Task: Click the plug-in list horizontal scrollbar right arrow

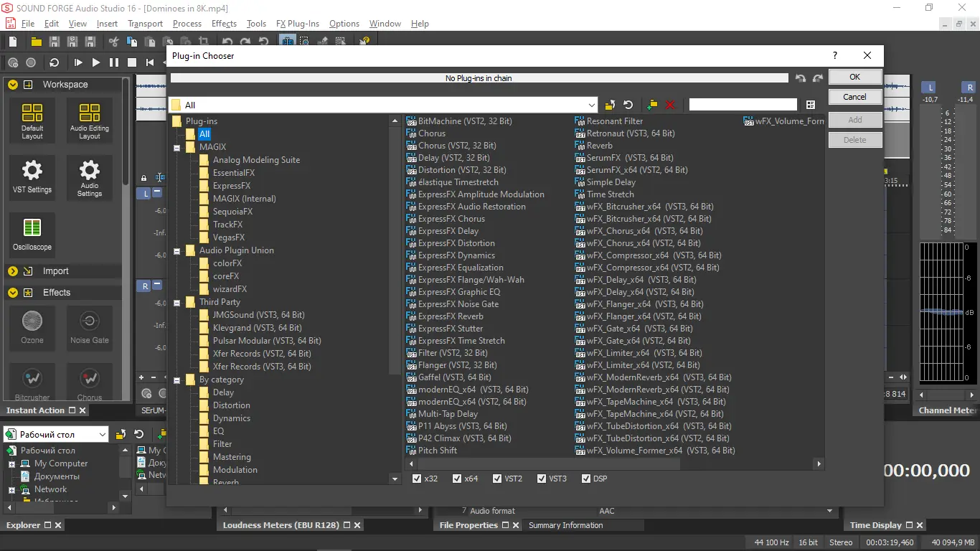Action: [819, 464]
